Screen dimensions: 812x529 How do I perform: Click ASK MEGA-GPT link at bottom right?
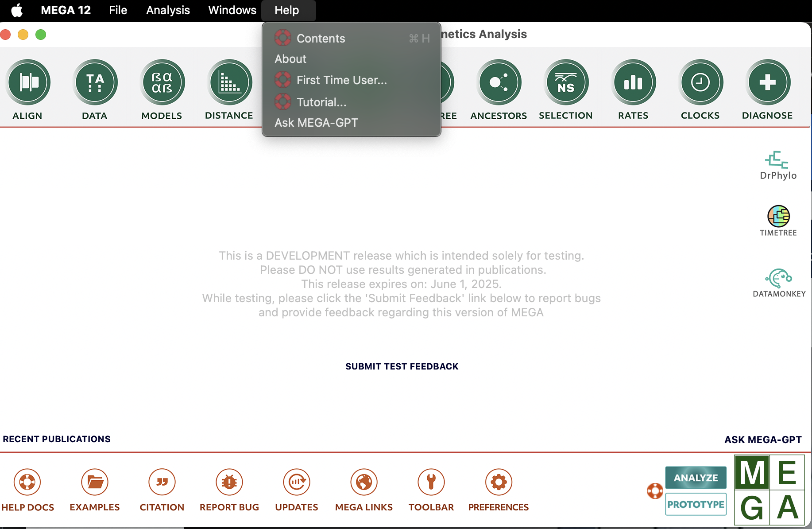tap(763, 440)
